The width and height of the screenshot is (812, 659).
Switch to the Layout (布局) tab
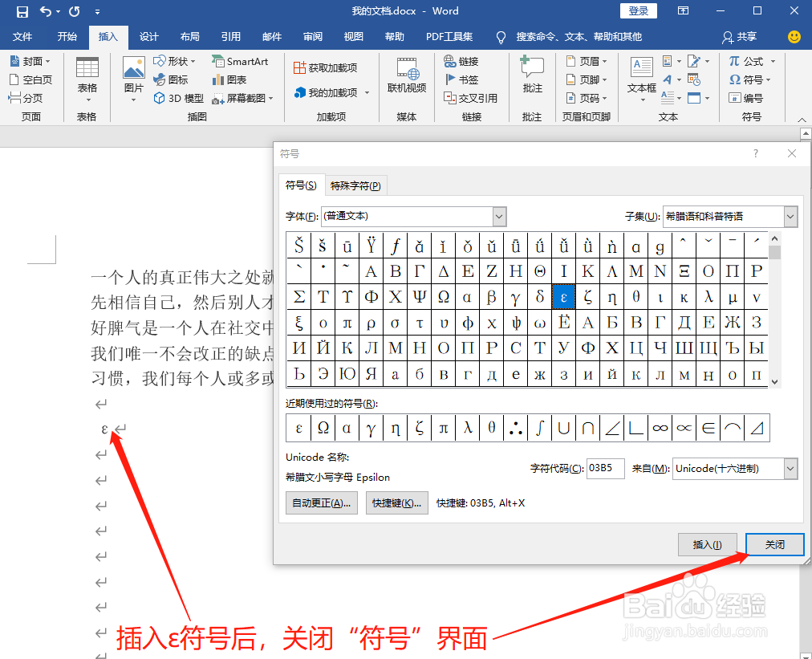189,36
